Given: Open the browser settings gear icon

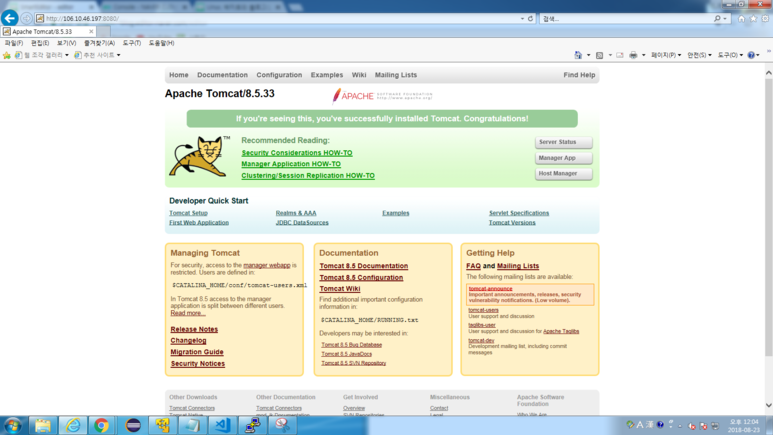Looking at the screenshot, I should click(765, 19).
